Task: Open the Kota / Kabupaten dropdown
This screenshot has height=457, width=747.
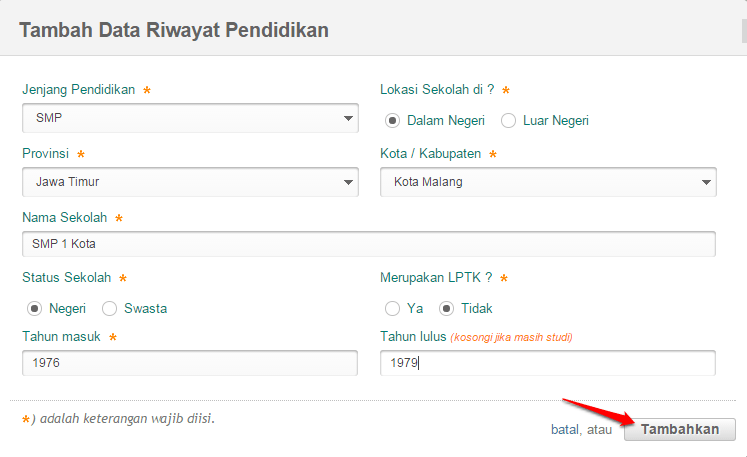Action: coord(548,182)
